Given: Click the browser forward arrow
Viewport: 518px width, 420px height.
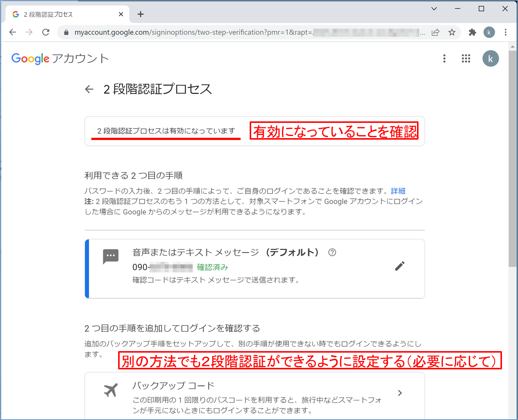Looking at the screenshot, I should [29, 32].
